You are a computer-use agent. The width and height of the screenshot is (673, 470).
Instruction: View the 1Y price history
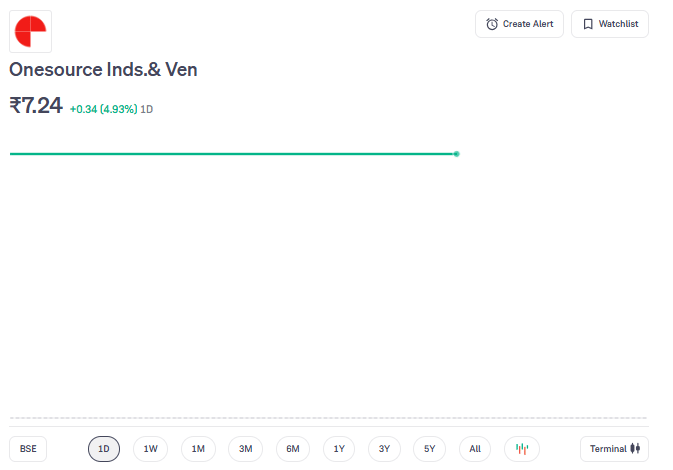(x=339, y=449)
